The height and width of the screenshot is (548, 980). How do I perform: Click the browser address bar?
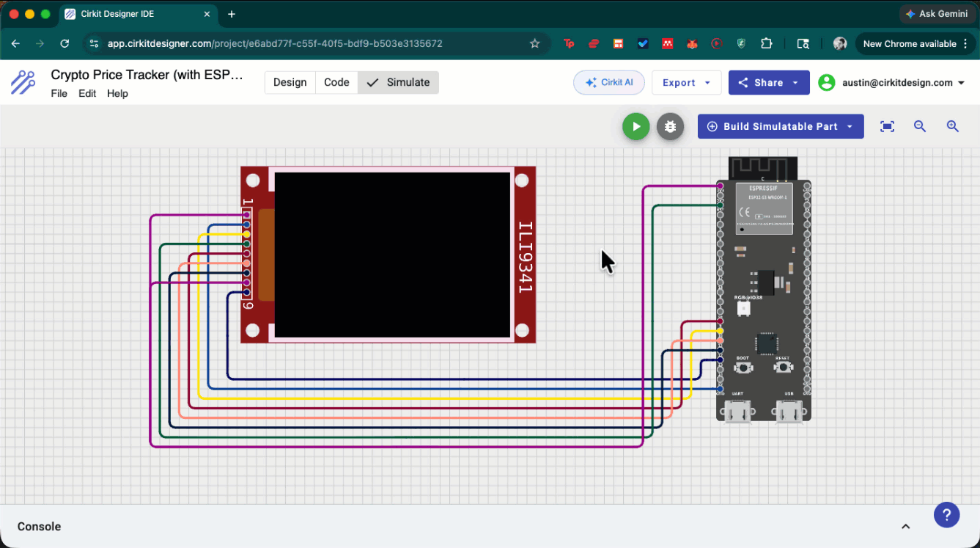coord(293,43)
